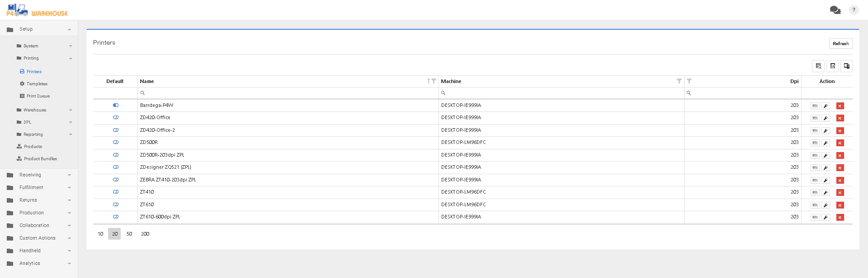Set page size to 50 rows
Screen dimensions: 868x278
point(129,234)
